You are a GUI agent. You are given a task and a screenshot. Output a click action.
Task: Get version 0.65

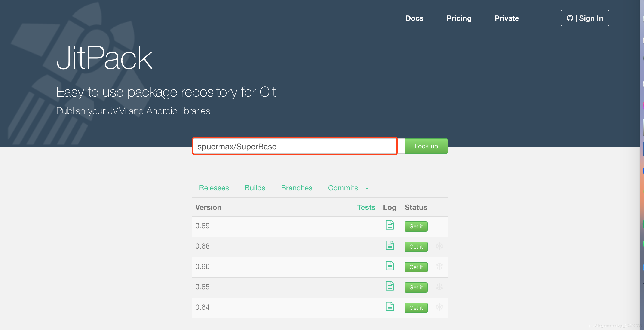click(x=416, y=287)
